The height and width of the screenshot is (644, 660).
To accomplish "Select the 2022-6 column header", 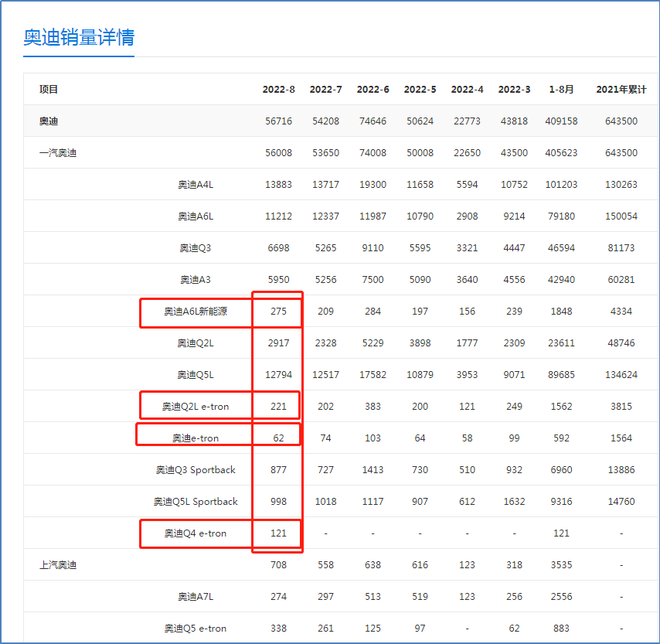I will coord(373,89).
